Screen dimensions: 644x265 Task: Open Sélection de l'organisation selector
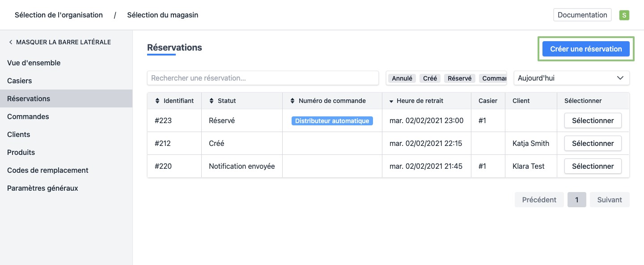tap(59, 15)
